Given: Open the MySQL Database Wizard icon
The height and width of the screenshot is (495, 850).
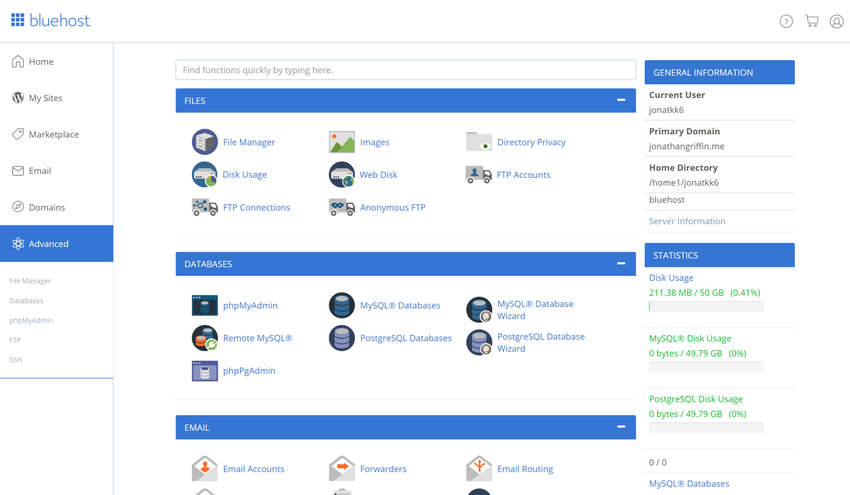Looking at the screenshot, I should [x=479, y=309].
